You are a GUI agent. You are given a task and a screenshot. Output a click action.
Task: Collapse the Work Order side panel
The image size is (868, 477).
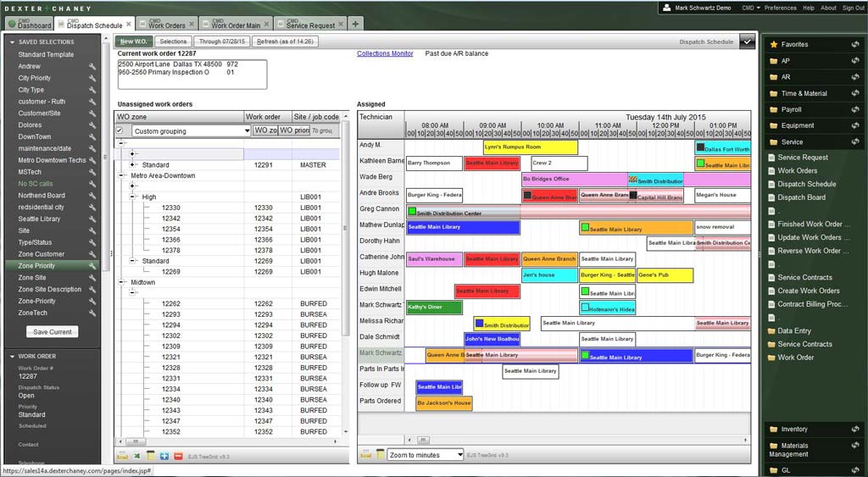12,357
